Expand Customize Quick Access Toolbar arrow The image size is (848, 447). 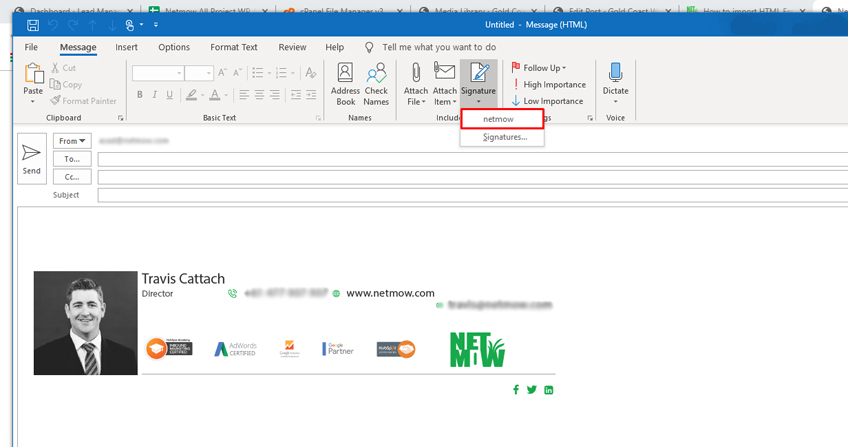click(156, 25)
